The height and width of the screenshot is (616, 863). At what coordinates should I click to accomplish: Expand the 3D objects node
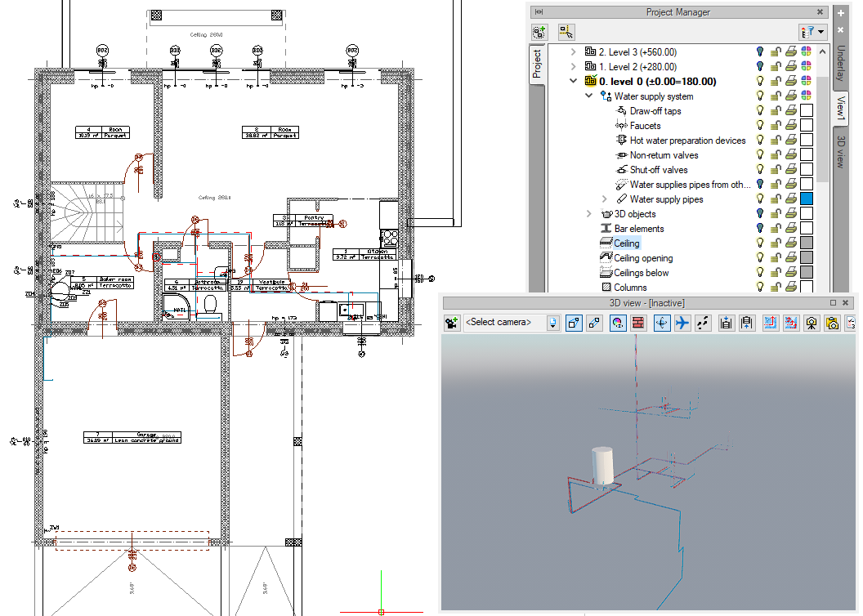(x=589, y=213)
